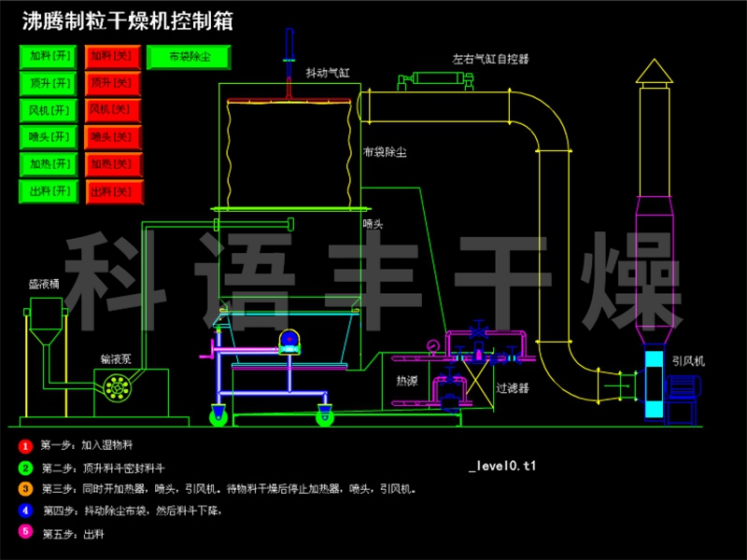This screenshot has height=560, width=747.
Task: Click the orange step 3 circle
Action: (x=25, y=489)
